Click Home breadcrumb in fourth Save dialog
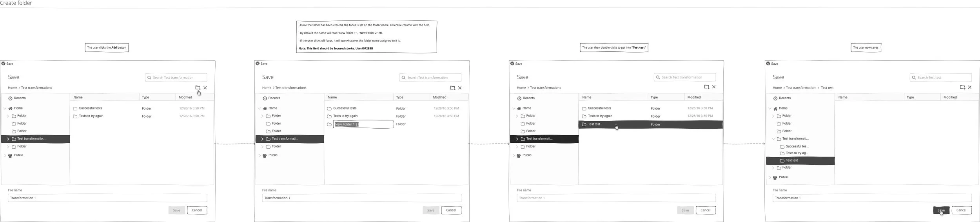This screenshot has width=980, height=222. (x=777, y=88)
